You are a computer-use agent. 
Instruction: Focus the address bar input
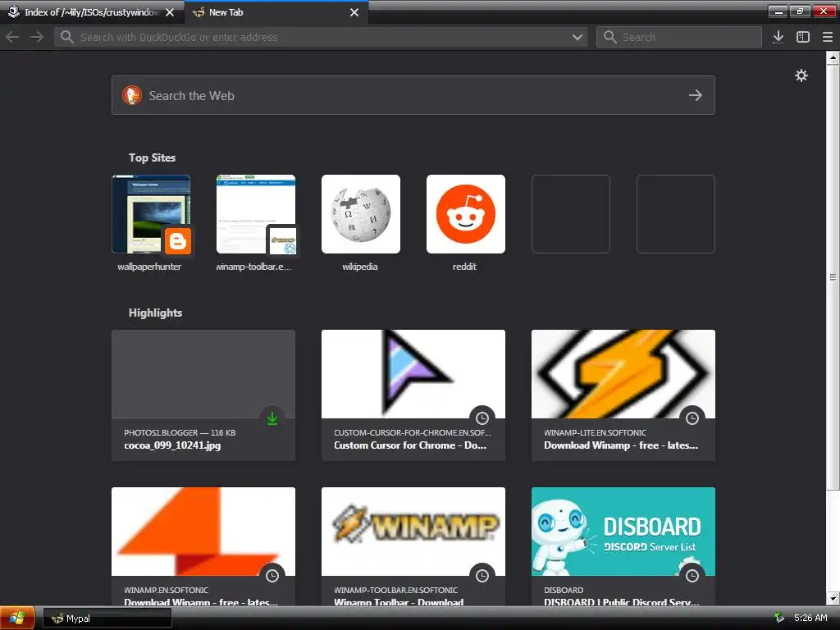pyautogui.click(x=321, y=37)
